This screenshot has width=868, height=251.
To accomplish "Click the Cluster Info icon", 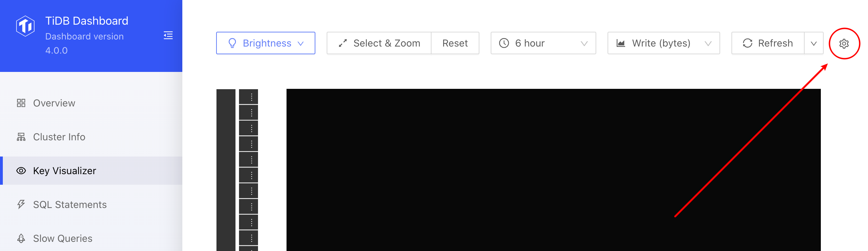I will coord(21,137).
